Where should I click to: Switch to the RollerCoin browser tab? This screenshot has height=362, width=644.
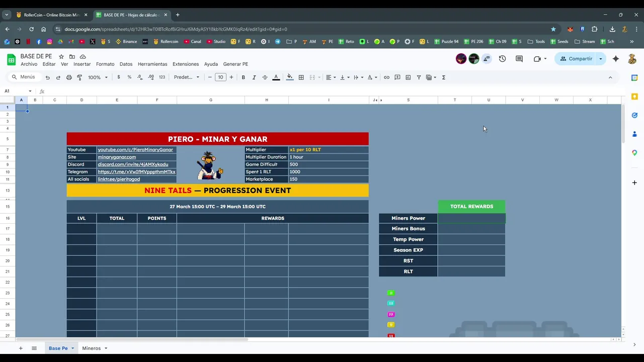[51, 15]
